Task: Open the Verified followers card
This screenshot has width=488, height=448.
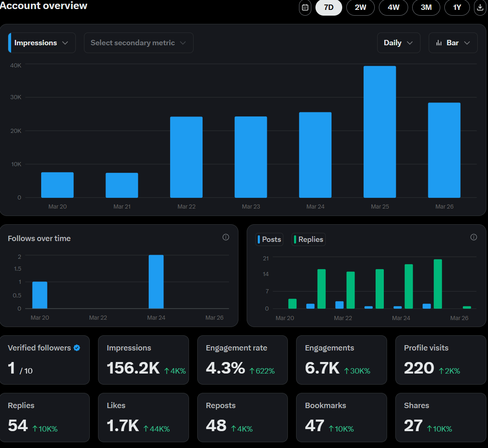Action: tap(45, 360)
